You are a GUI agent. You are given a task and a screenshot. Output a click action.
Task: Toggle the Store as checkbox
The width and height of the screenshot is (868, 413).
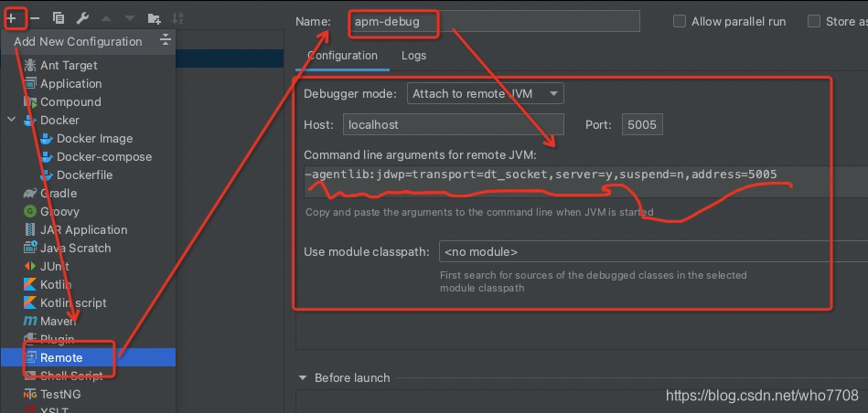[814, 22]
